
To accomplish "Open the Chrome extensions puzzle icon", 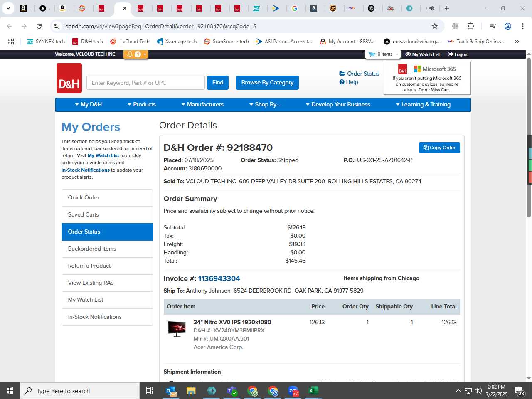I will click(x=470, y=26).
